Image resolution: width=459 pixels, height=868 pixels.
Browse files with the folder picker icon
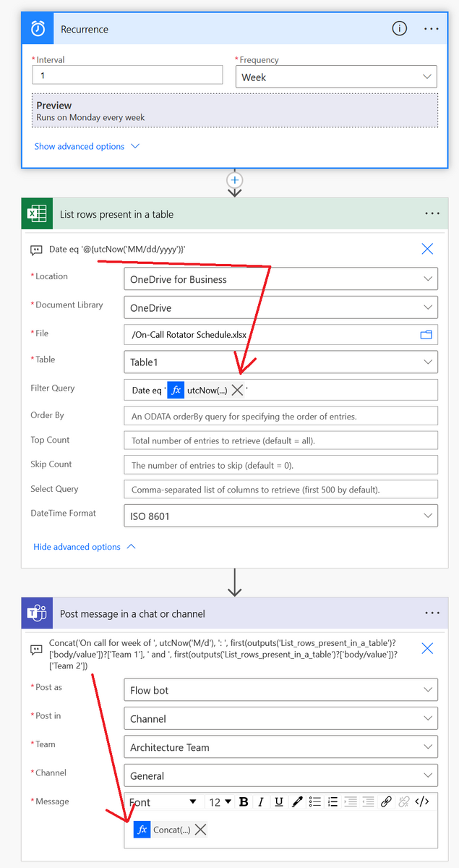click(x=426, y=335)
